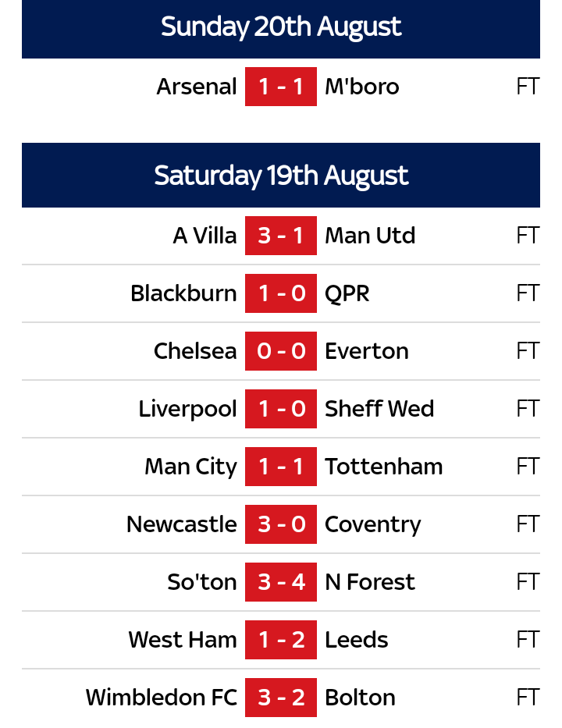Screen dimensions: 562x728
Task: Click the Coventry team name
Action: (x=373, y=524)
